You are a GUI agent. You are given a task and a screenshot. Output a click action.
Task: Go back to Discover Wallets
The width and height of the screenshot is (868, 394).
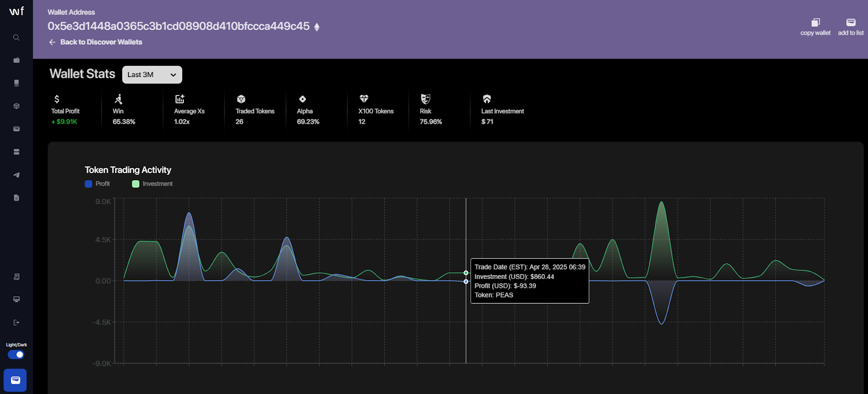click(x=95, y=42)
